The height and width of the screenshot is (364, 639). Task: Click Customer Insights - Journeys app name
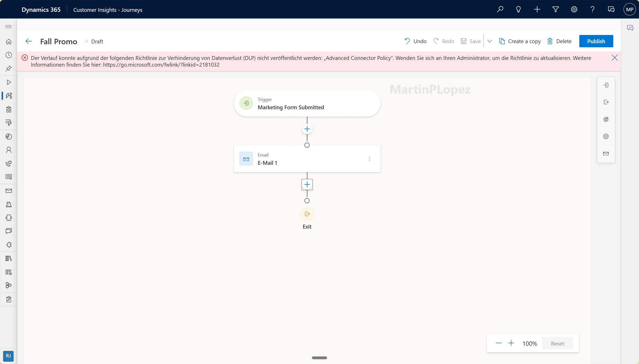point(108,10)
